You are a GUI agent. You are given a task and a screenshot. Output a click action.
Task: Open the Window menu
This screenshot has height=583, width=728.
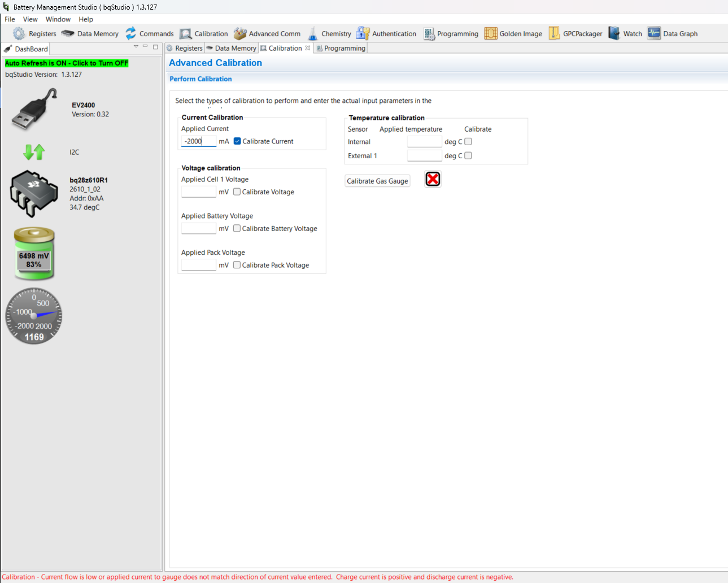point(58,19)
